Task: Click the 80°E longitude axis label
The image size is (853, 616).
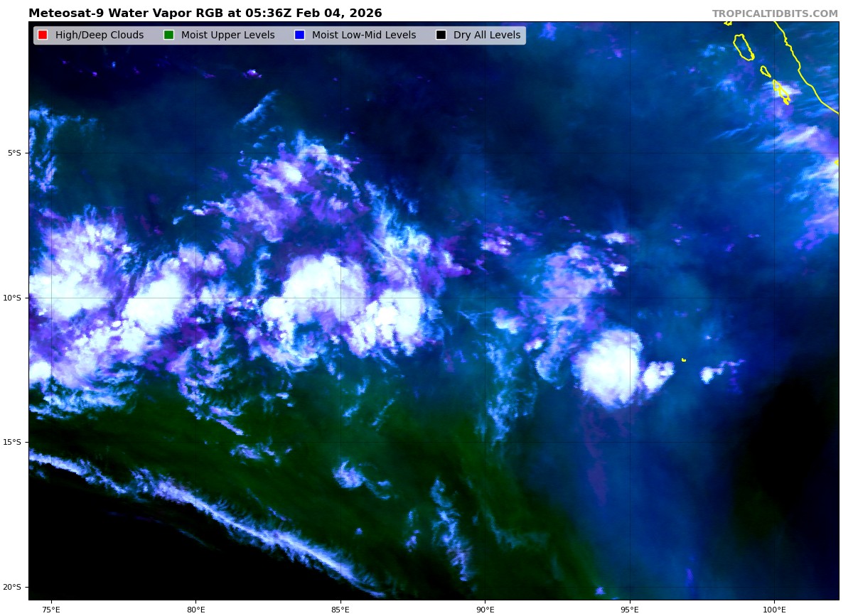Action: pyautogui.click(x=195, y=609)
